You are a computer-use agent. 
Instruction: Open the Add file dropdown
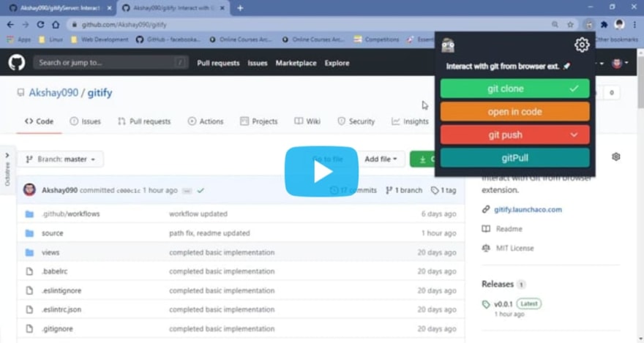(x=381, y=159)
